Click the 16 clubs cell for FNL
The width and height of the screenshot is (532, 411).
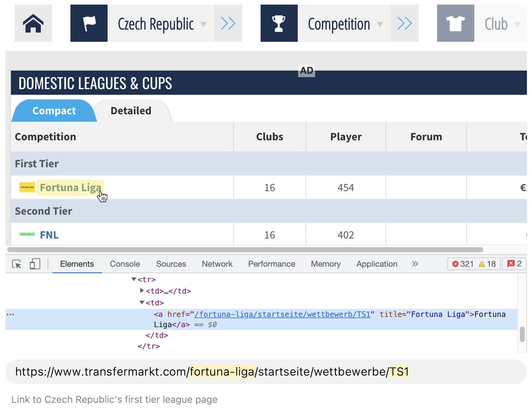coord(270,235)
